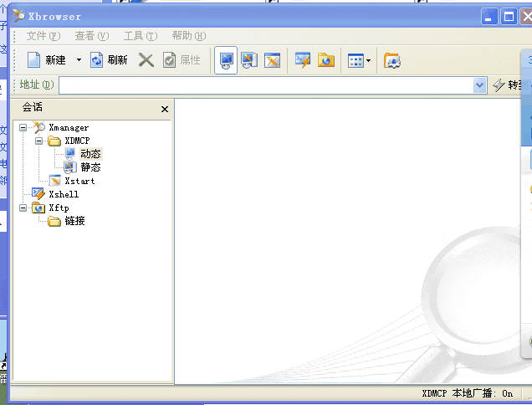
Task: Collapse the Xftp tree node
Action: [x=23, y=208]
